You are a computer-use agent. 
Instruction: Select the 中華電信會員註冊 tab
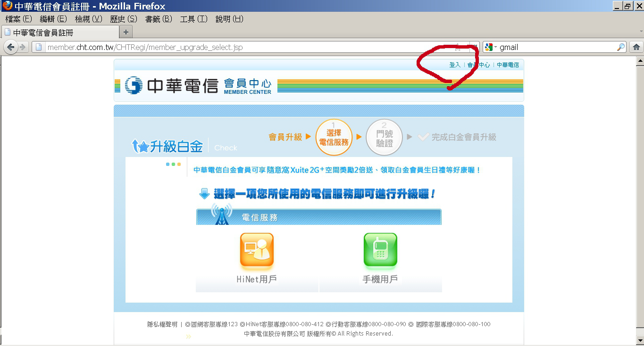pos(60,33)
